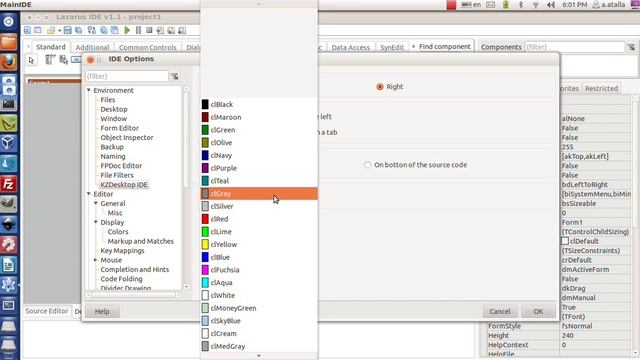Pick the TPopupMenu component icon
This screenshot has height=360, width=640.
coord(63,60)
